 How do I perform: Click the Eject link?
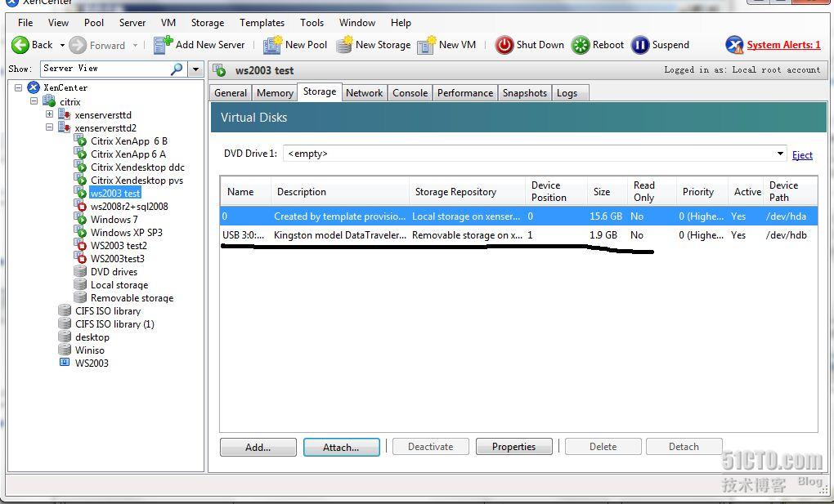tap(802, 154)
